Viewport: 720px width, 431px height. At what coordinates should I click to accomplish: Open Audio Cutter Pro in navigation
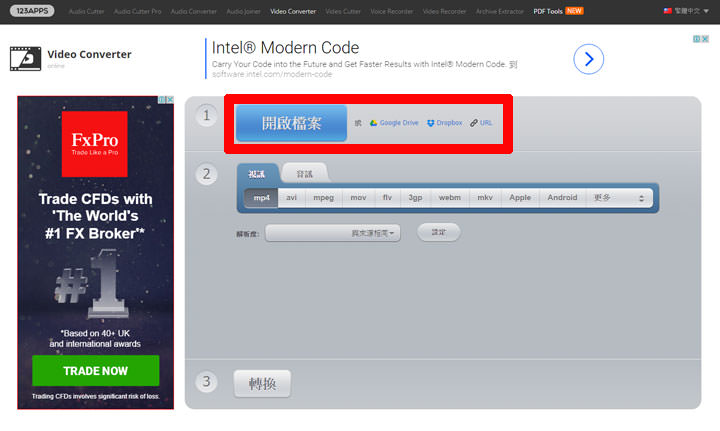pyautogui.click(x=137, y=11)
